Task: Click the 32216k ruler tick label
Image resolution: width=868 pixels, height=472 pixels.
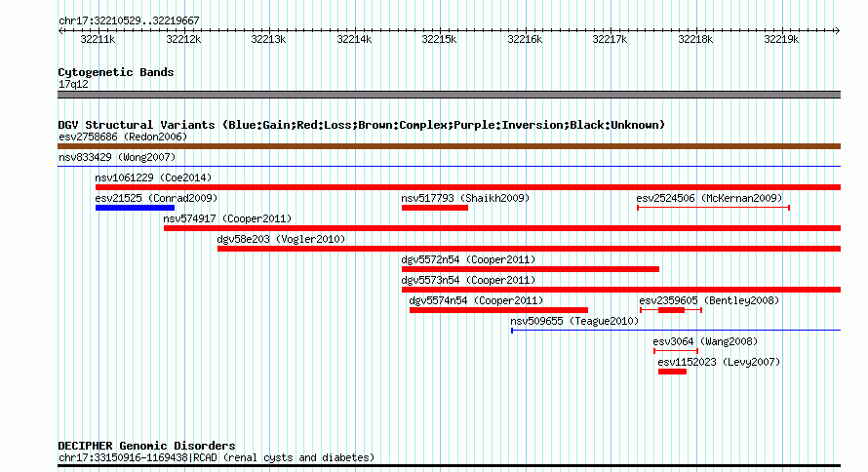Action: coord(526,39)
